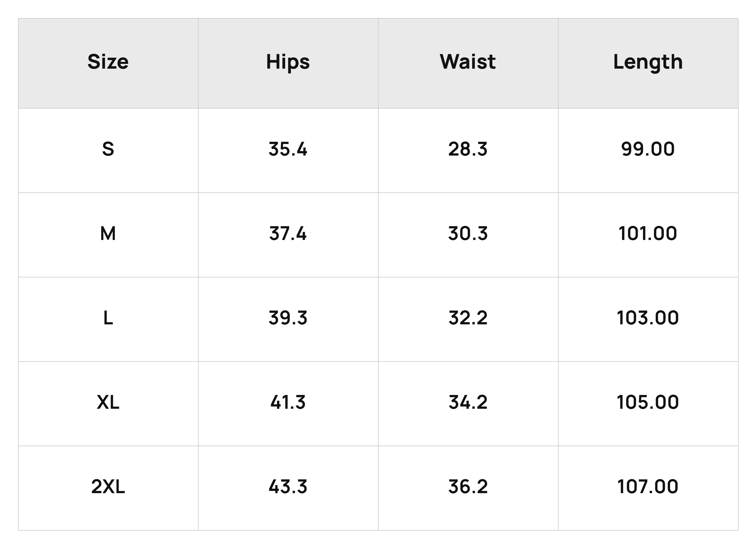Click the hips value 37.4

tap(288, 233)
